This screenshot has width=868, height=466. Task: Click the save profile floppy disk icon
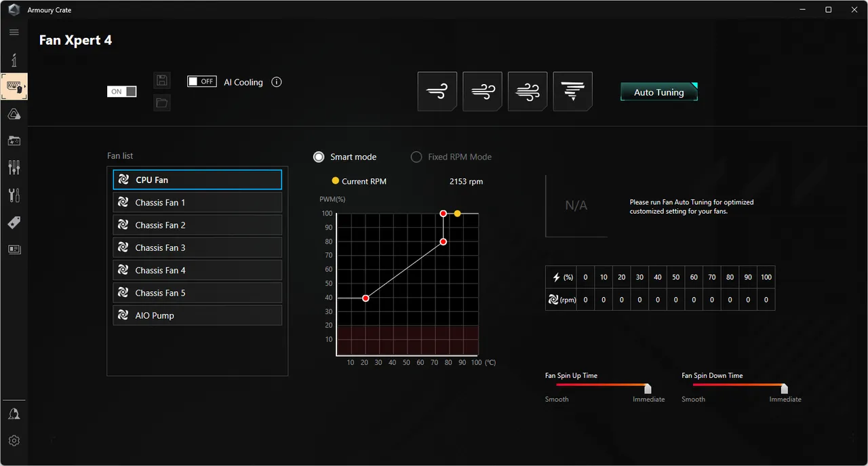161,81
